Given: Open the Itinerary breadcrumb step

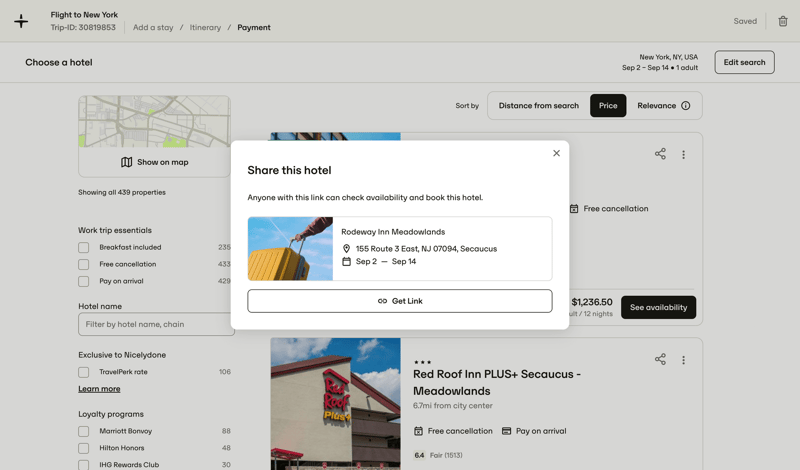Looking at the screenshot, I should (x=205, y=28).
